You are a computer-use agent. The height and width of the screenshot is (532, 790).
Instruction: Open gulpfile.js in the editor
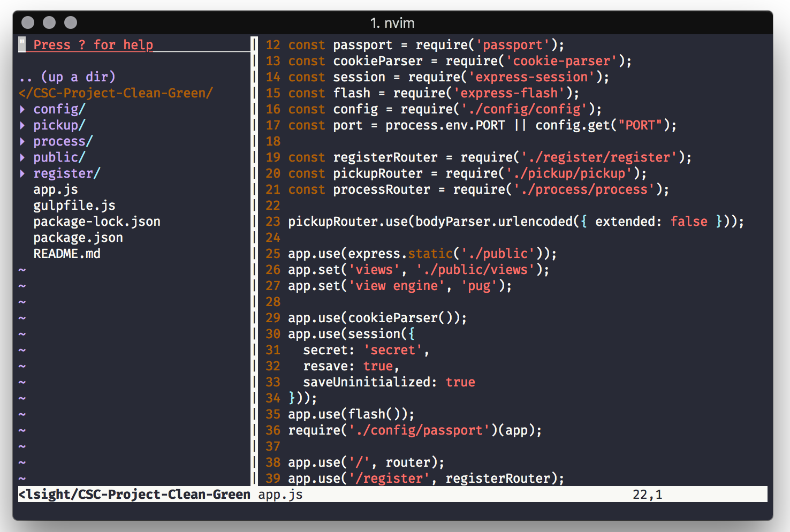pos(74,205)
